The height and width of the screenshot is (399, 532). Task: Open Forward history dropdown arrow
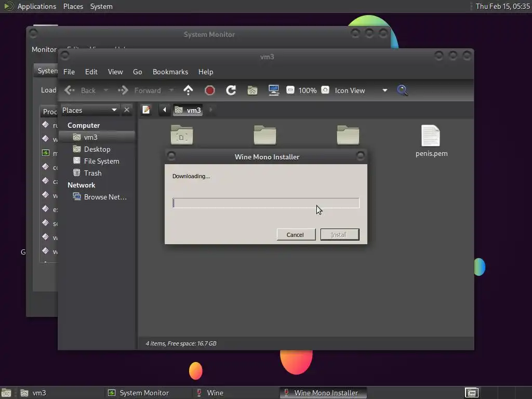pos(171,90)
